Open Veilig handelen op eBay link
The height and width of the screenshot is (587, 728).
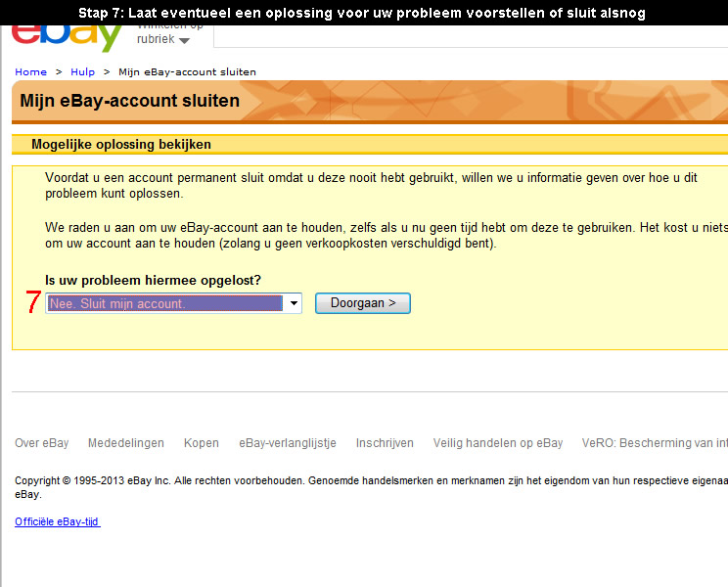pos(498,443)
